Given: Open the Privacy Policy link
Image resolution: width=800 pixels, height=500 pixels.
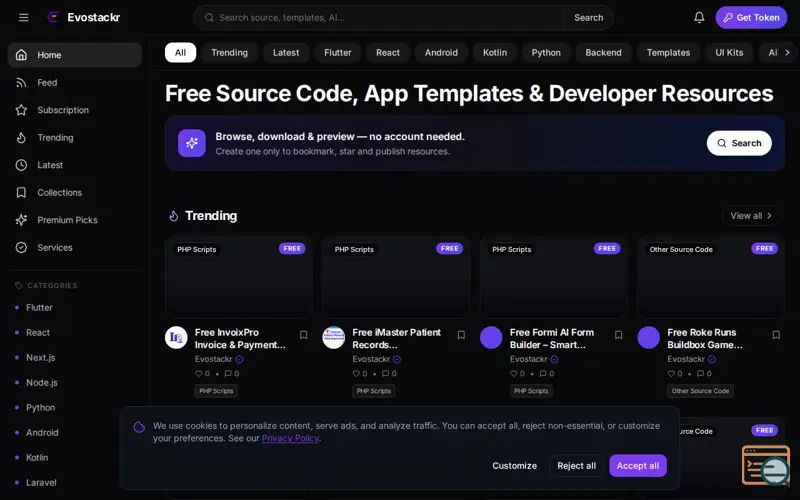Looking at the screenshot, I should [290, 438].
